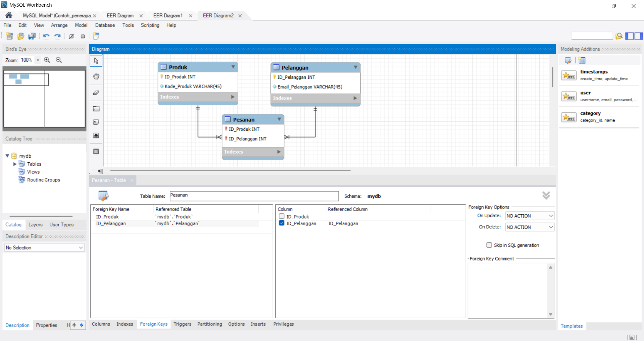Switch to the Columns tab
The height and width of the screenshot is (341, 644).
point(101,324)
